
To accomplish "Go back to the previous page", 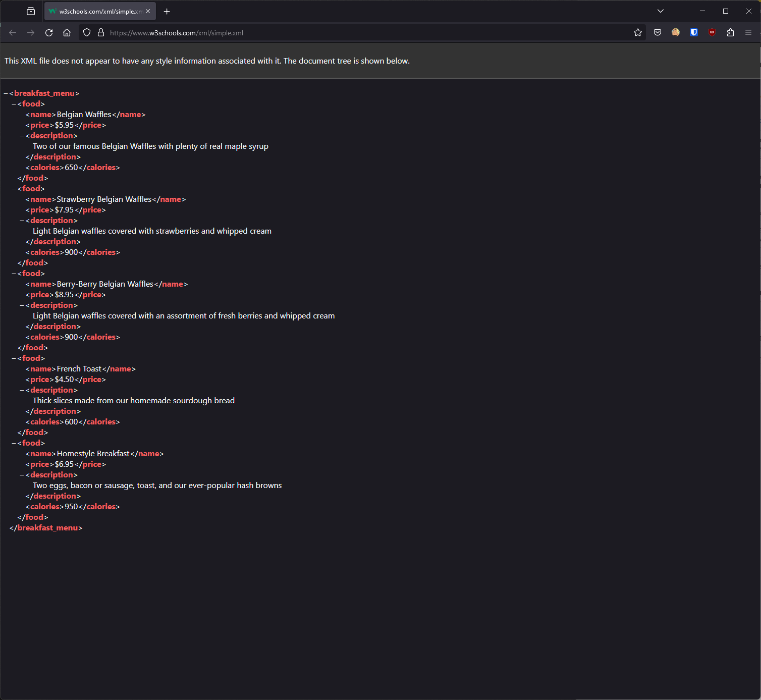I will point(12,32).
